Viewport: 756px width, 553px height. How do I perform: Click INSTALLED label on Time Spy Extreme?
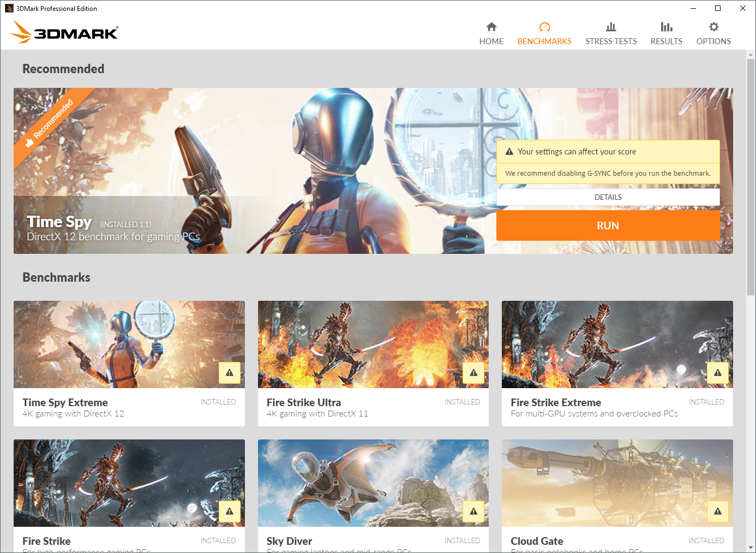218,402
